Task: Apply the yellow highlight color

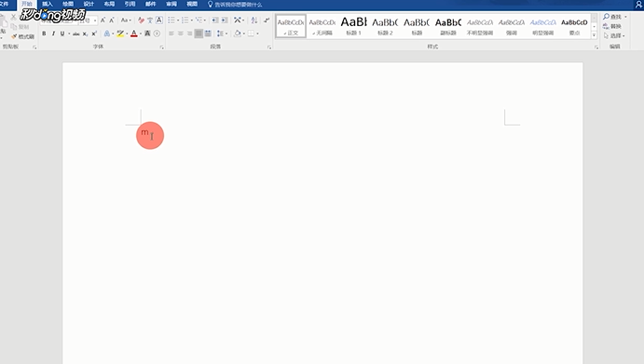Action: [120, 34]
